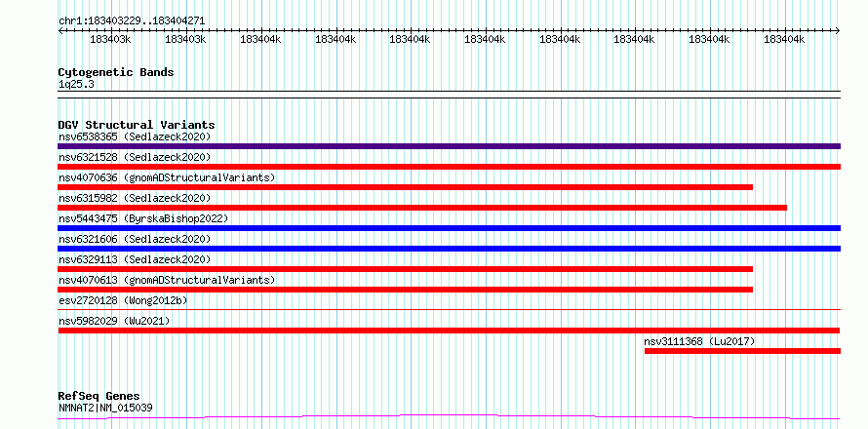Click the blue nsv5443475 variant bar
Image resolution: width=868 pixels, height=429 pixels.
449,228
